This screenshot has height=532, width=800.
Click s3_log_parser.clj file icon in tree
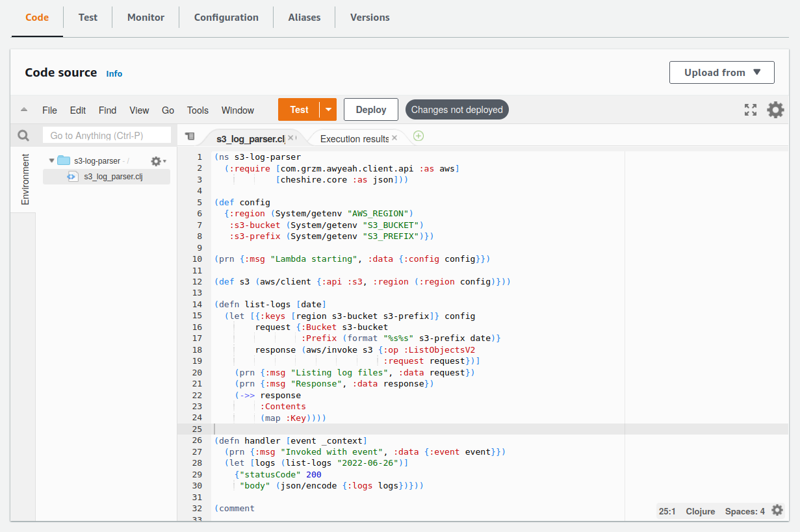[x=73, y=177]
